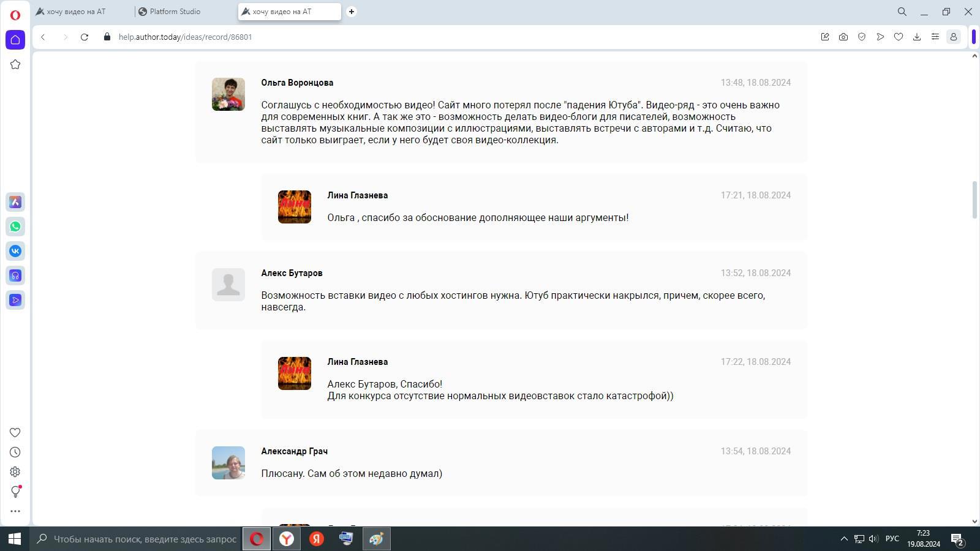Open the Bookmarks star in Opera sidebar
The height and width of the screenshot is (551, 980).
click(15, 64)
